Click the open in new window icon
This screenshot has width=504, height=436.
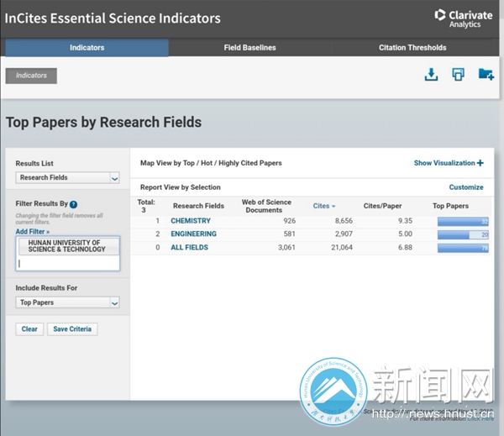tap(458, 75)
